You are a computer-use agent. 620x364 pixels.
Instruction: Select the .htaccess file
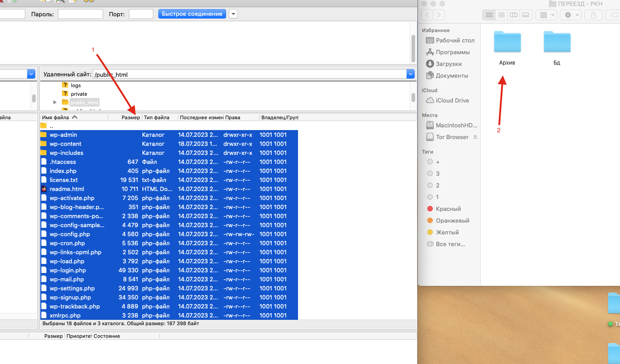[169, 162]
